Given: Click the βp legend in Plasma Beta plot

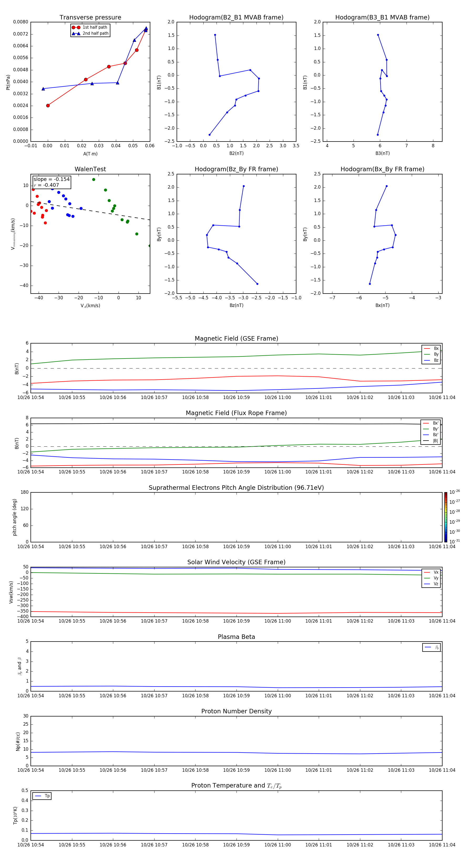Looking at the screenshot, I should pos(431,647).
